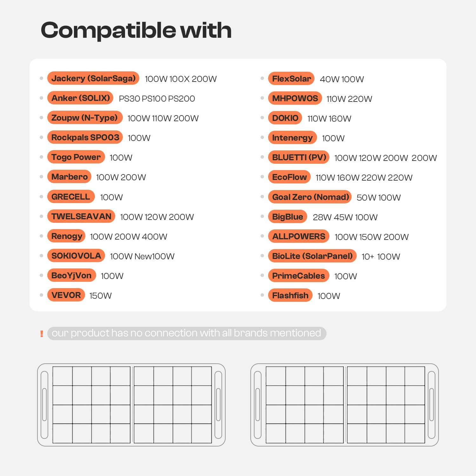The height and width of the screenshot is (476, 476).
Task: Select the FlexSolar brand tag
Action: pyautogui.click(x=291, y=79)
